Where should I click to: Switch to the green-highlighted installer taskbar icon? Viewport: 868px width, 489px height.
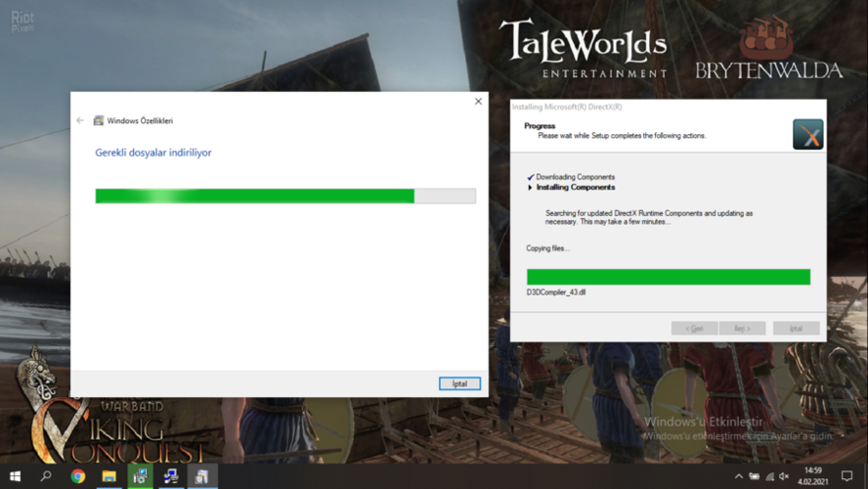pyautogui.click(x=140, y=476)
